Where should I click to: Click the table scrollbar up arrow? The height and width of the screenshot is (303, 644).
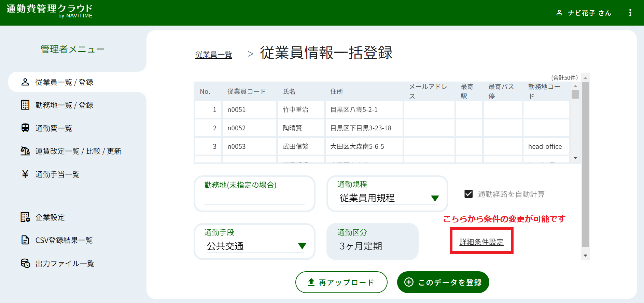575,86
